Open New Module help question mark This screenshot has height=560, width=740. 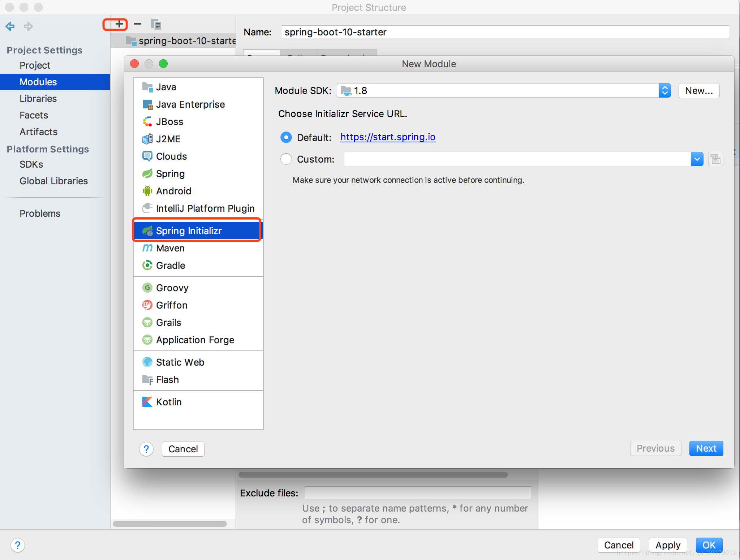[x=146, y=449]
